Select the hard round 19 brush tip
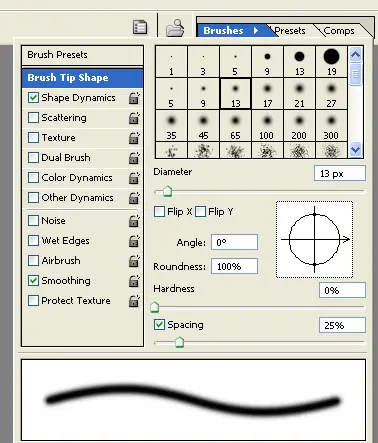Image resolution: width=378 pixels, height=443 pixels. [331, 62]
